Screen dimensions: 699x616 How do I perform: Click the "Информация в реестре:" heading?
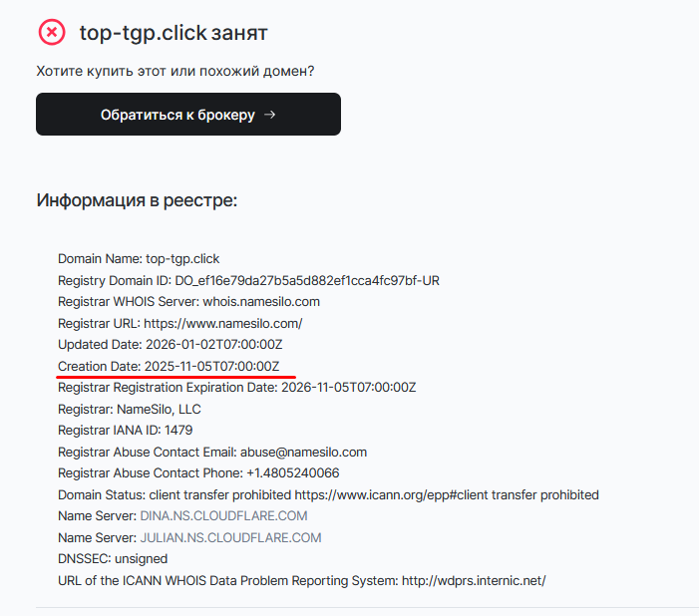[137, 200]
